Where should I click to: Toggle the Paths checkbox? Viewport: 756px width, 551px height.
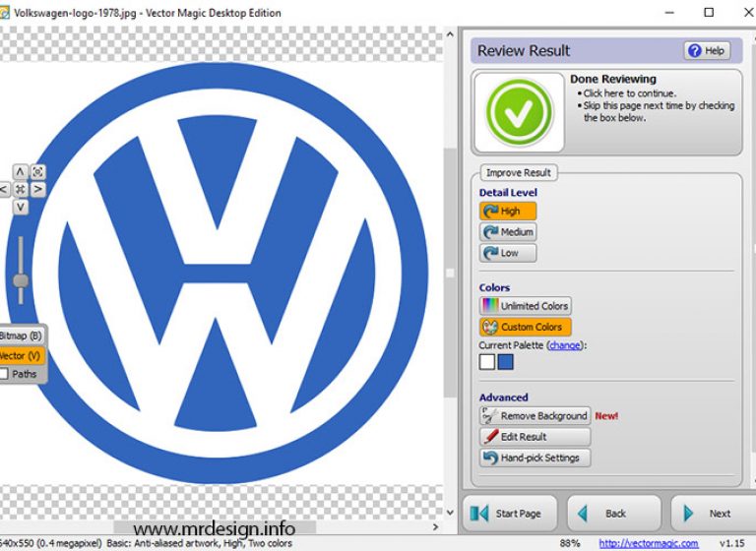[x=4, y=374]
